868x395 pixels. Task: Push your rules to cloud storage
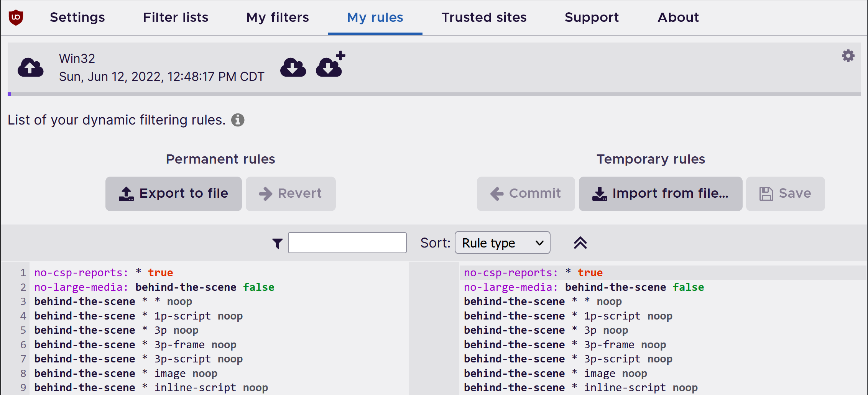click(30, 67)
